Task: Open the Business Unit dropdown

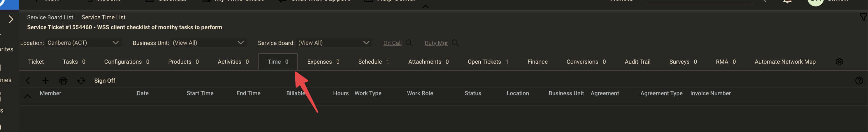Action: tap(208, 43)
